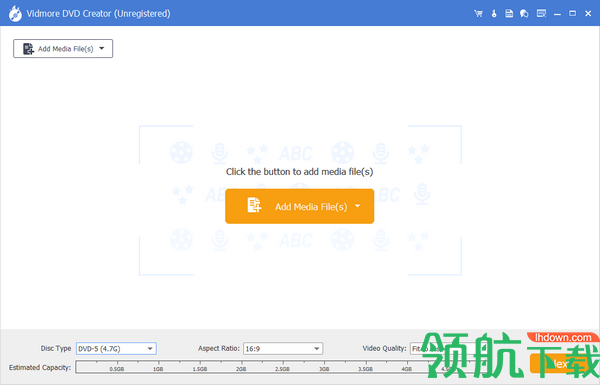Open the Aspect Ratio 16:9 dropdown
600x385 pixels.
point(283,349)
